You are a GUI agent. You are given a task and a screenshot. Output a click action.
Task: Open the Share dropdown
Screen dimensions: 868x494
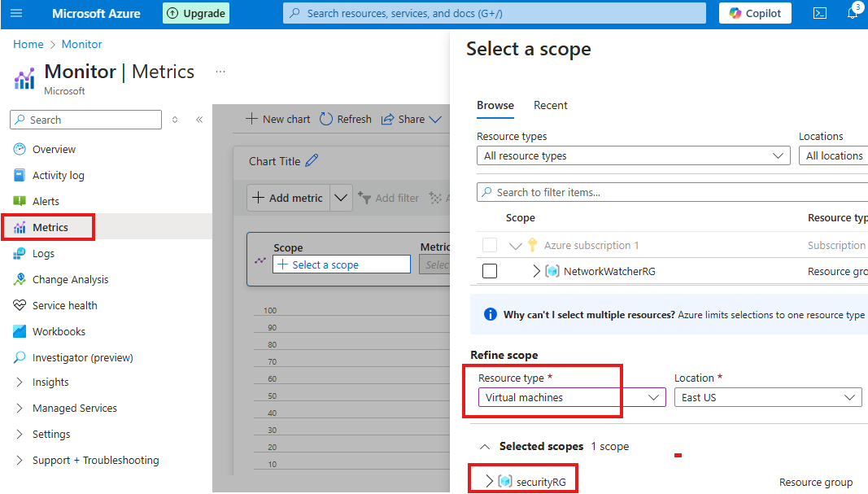[412, 119]
